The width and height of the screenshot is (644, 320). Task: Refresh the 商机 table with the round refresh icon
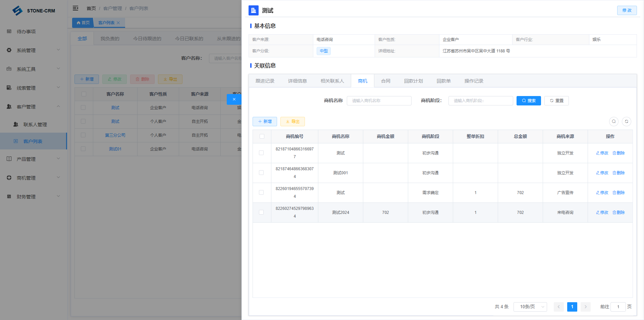coord(627,121)
